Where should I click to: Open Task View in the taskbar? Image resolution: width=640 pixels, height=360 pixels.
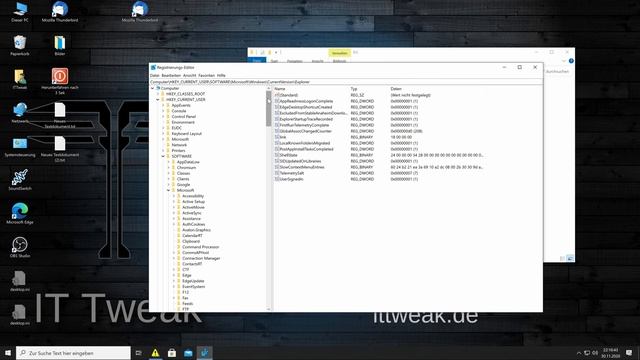pyautogui.click(x=138, y=353)
